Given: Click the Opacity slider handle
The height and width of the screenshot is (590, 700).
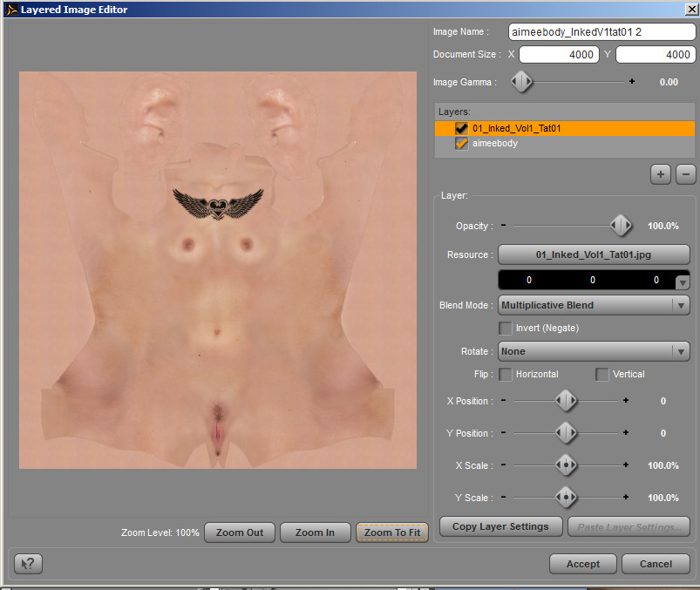Looking at the screenshot, I should [x=621, y=226].
